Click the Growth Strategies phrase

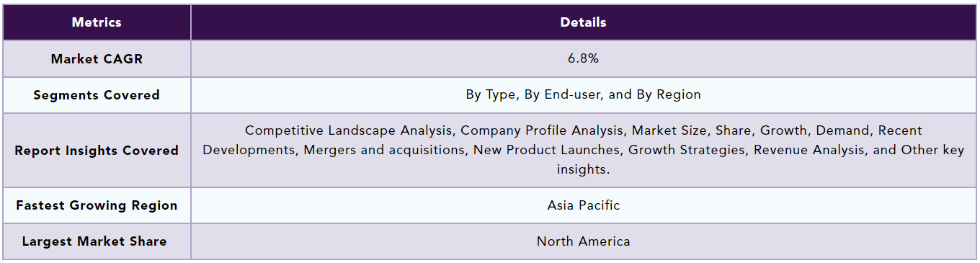point(689,151)
